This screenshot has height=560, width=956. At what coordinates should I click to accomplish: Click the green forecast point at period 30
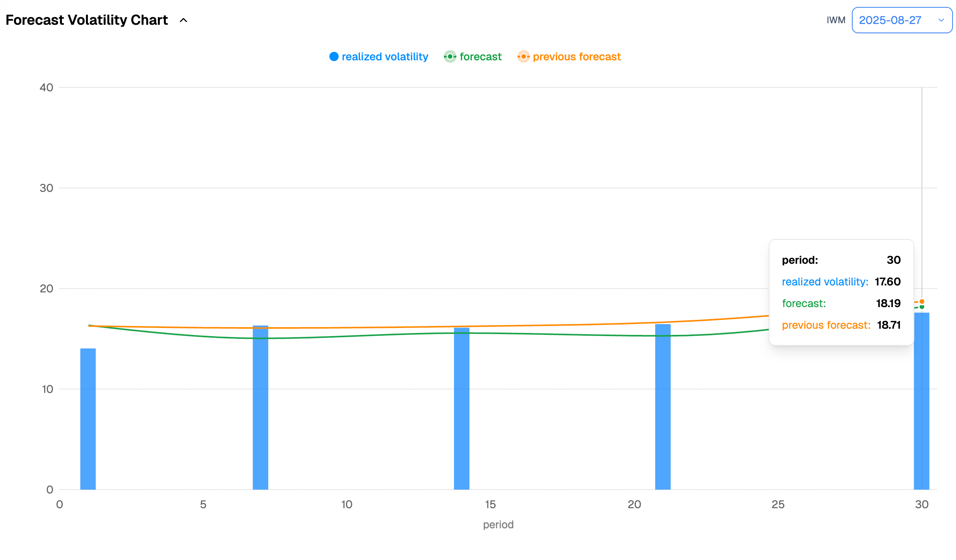[922, 307]
